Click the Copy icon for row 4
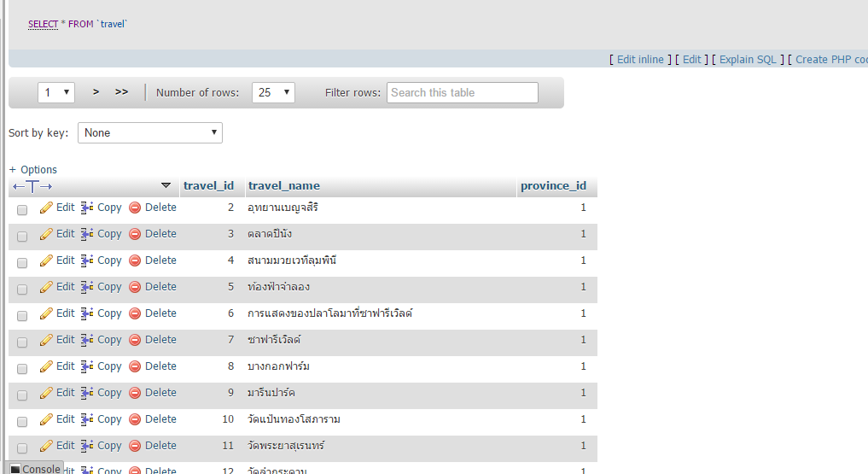Image resolution: width=868 pixels, height=474 pixels. coord(87,260)
